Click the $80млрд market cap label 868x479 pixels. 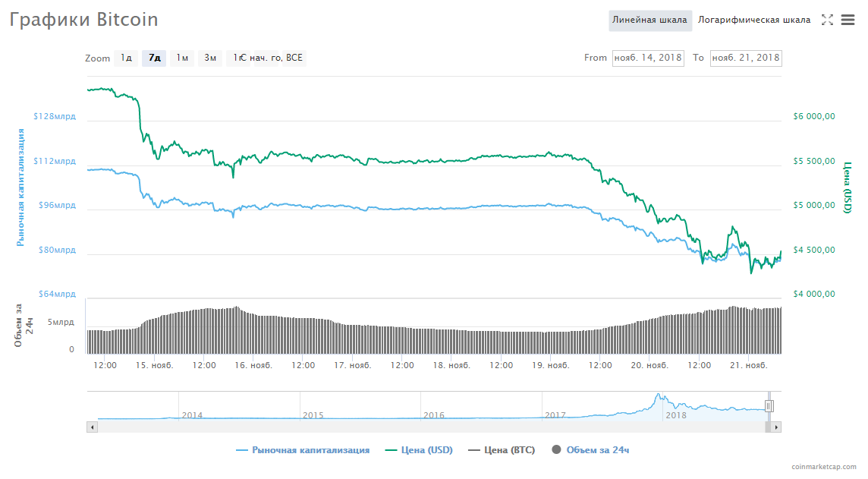(x=57, y=250)
